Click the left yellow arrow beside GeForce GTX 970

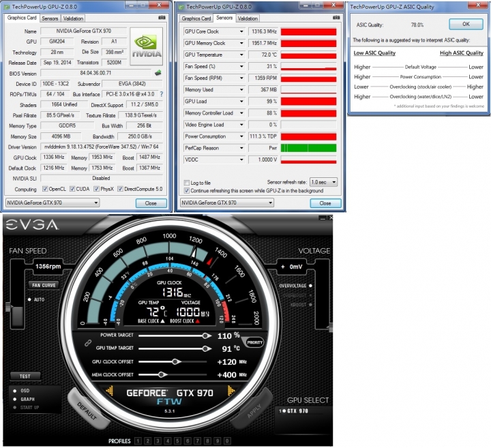110,391
